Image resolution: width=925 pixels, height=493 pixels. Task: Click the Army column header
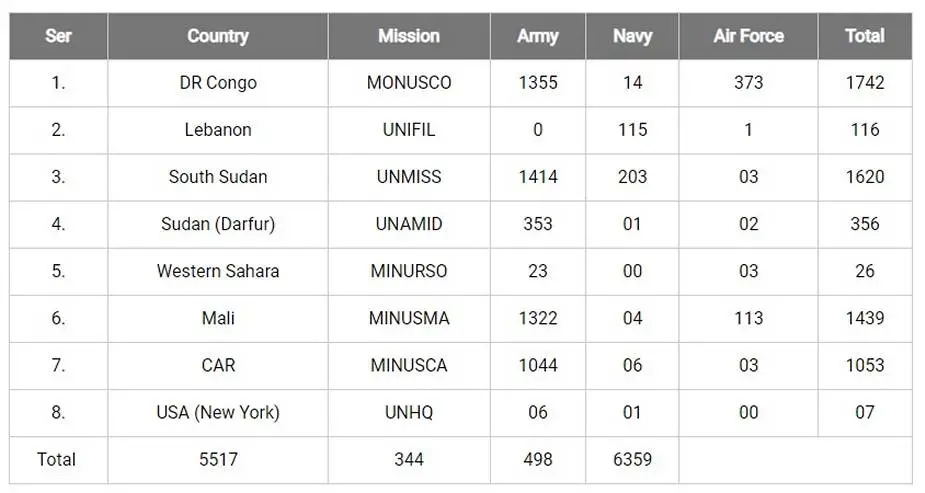coord(537,36)
